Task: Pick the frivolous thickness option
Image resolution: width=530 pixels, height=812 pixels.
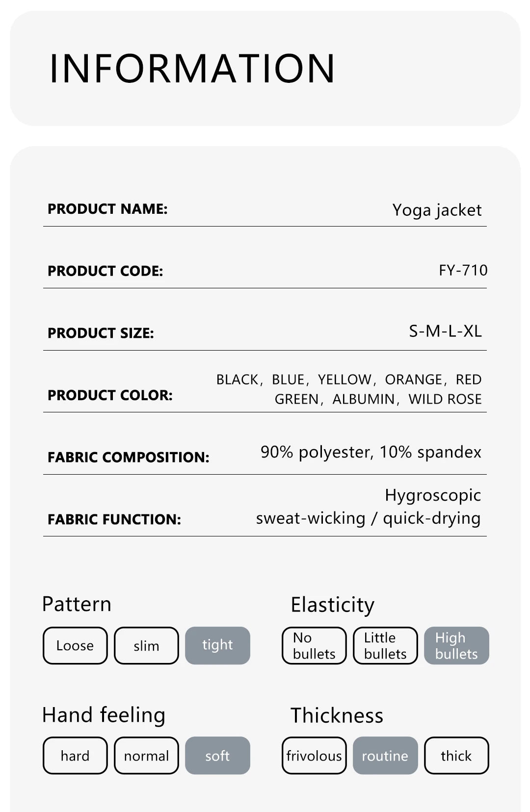Action: pyautogui.click(x=314, y=756)
